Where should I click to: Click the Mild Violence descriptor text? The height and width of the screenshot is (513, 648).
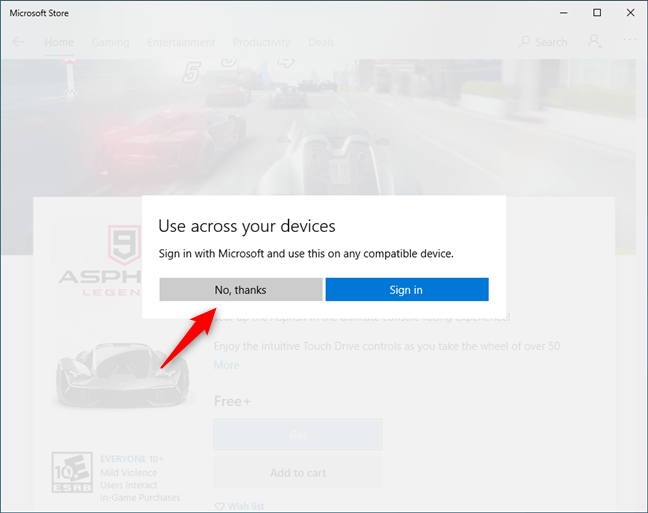[x=129, y=472]
